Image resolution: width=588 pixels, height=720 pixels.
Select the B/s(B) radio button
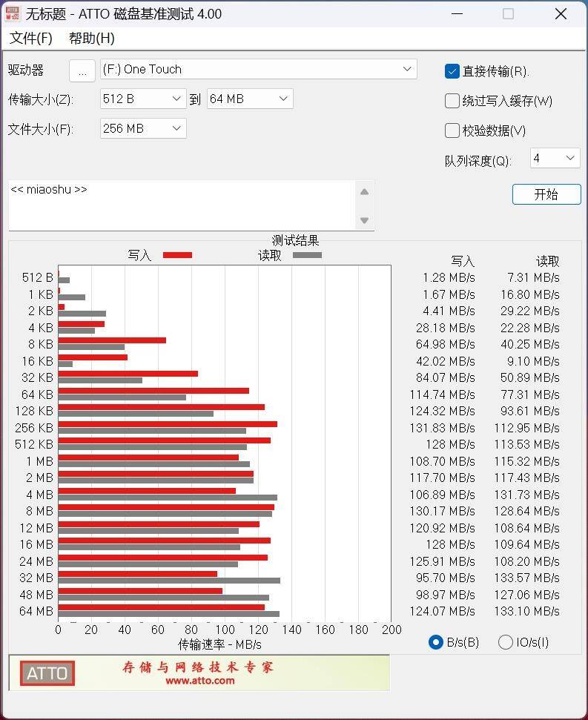tap(435, 642)
